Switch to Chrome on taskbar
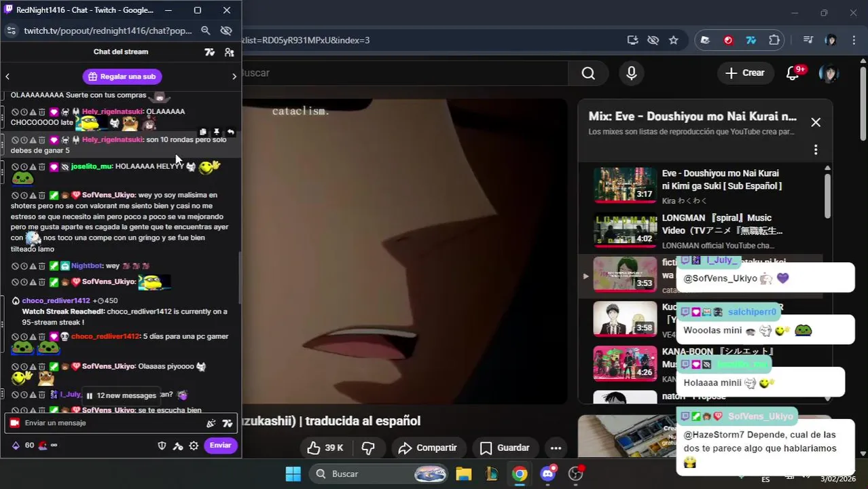 [x=520, y=474]
